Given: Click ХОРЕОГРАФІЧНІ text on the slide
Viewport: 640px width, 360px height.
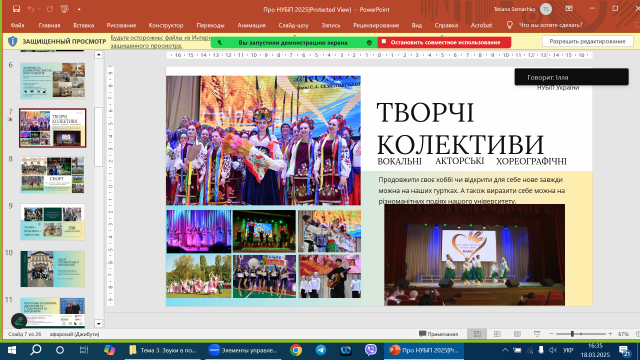Looking at the screenshot, I should 531,161.
